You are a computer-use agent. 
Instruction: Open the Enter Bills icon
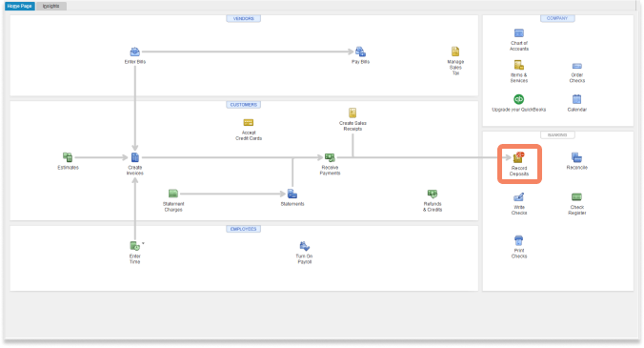tap(134, 51)
